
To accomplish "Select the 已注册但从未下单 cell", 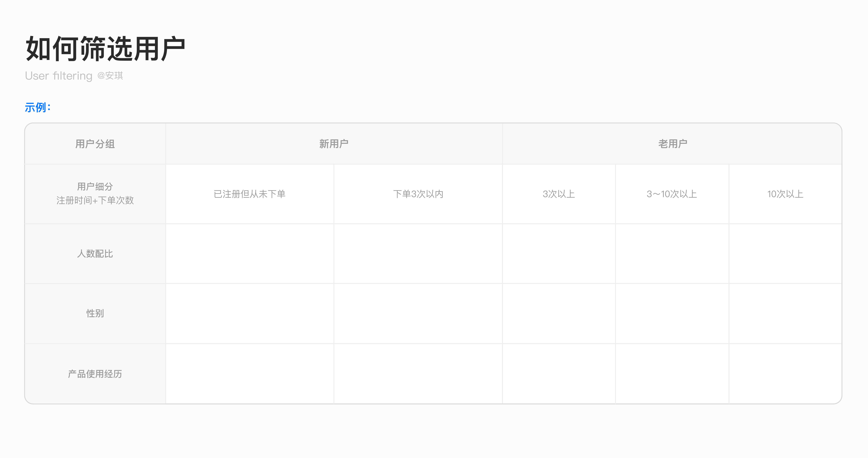I will coord(250,194).
